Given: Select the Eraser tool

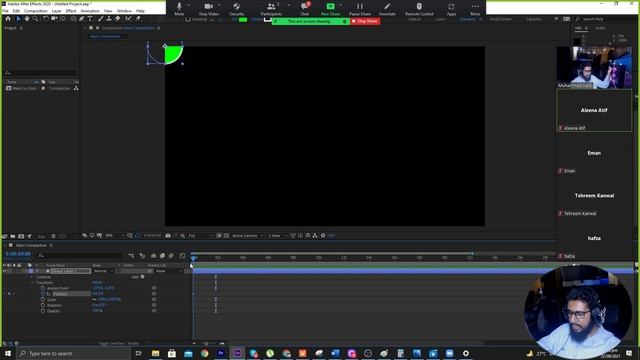Looking at the screenshot, I should (x=118, y=19).
